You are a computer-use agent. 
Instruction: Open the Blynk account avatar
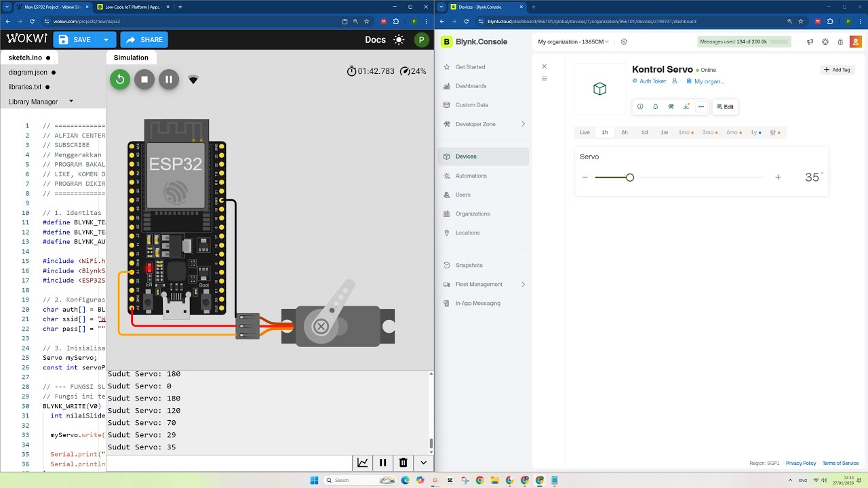pos(856,41)
